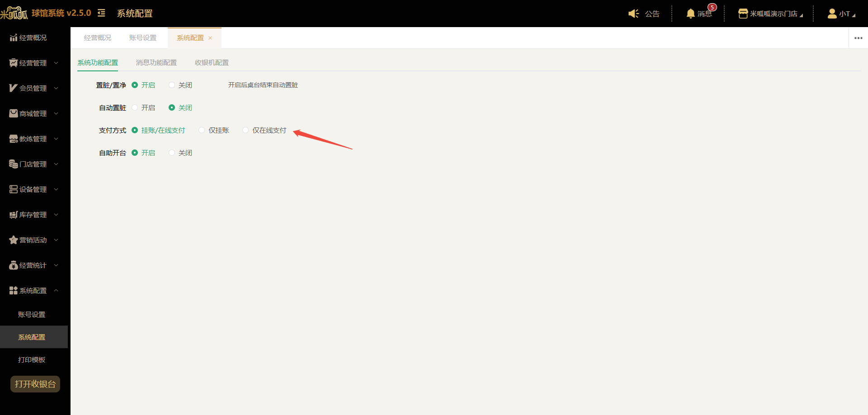Switch to the 收银机配置 tab
This screenshot has width=868, height=415.
212,63
